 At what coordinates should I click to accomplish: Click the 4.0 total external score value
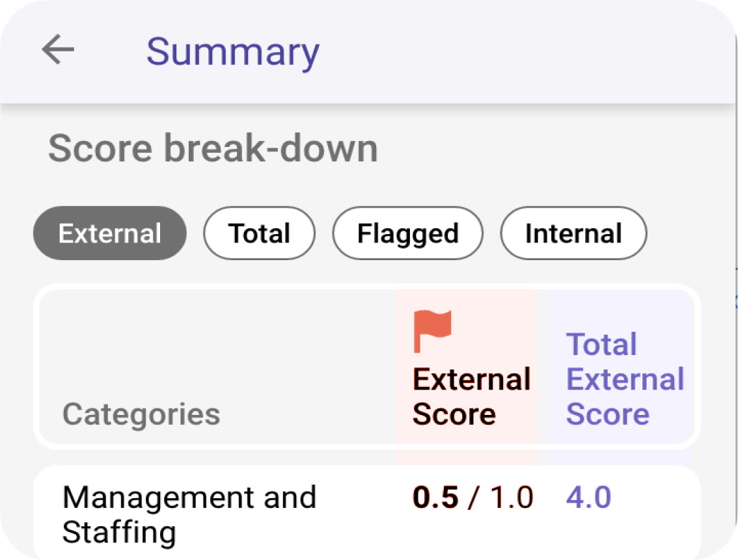click(x=588, y=496)
